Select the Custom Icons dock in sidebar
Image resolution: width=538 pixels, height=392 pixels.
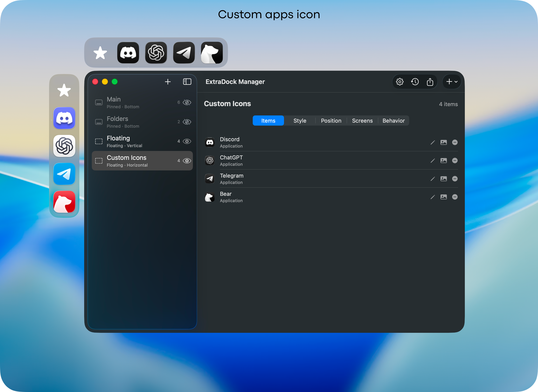click(x=142, y=161)
